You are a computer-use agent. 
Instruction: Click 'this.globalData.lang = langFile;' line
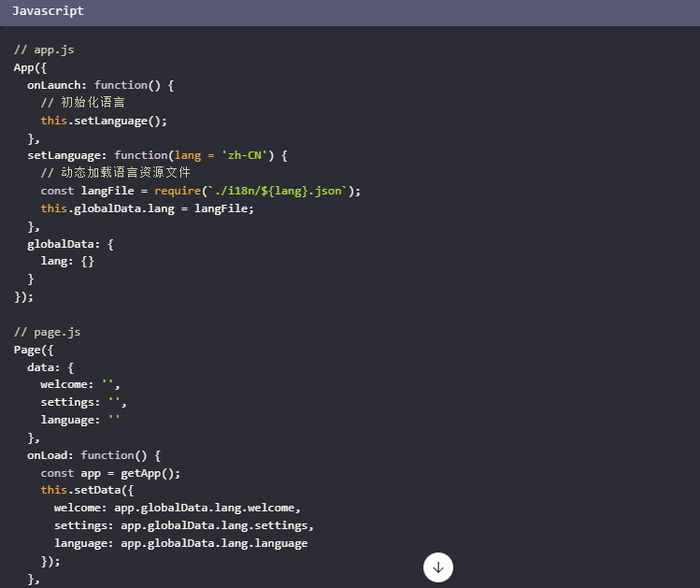point(147,208)
